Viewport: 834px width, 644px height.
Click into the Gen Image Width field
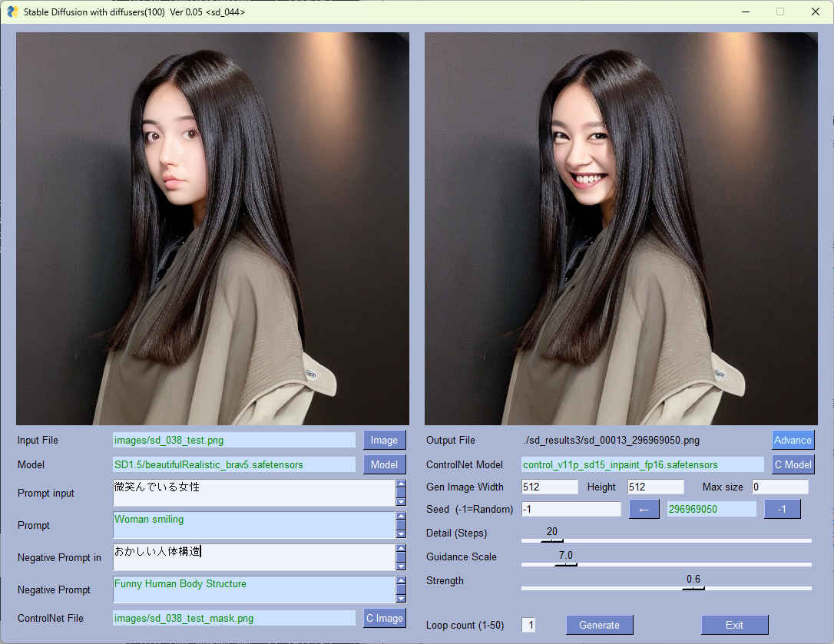click(549, 487)
